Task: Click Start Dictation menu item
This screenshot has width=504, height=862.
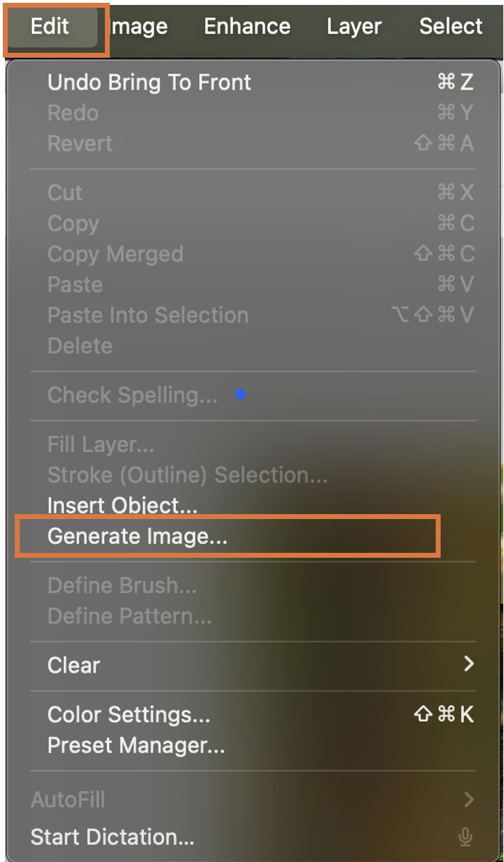Action: tap(113, 837)
